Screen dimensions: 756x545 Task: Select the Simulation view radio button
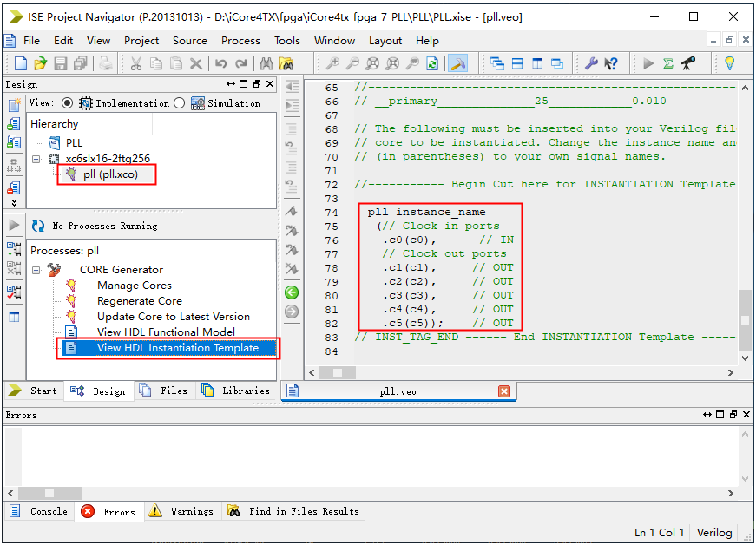[179, 103]
